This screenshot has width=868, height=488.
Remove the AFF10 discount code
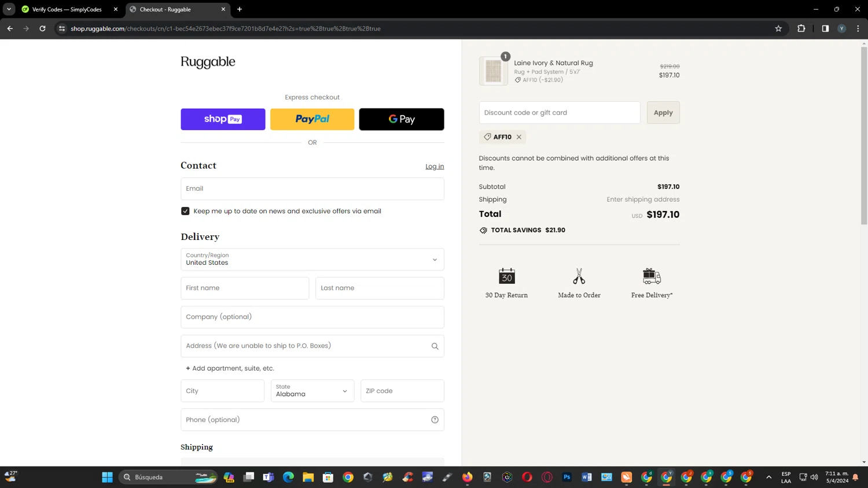(519, 137)
